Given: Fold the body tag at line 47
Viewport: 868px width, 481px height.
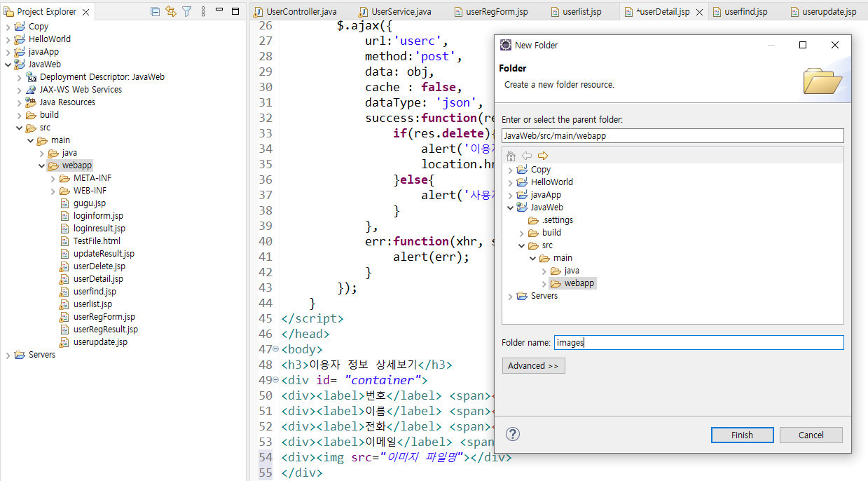Looking at the screenshot, I should 275,349.
